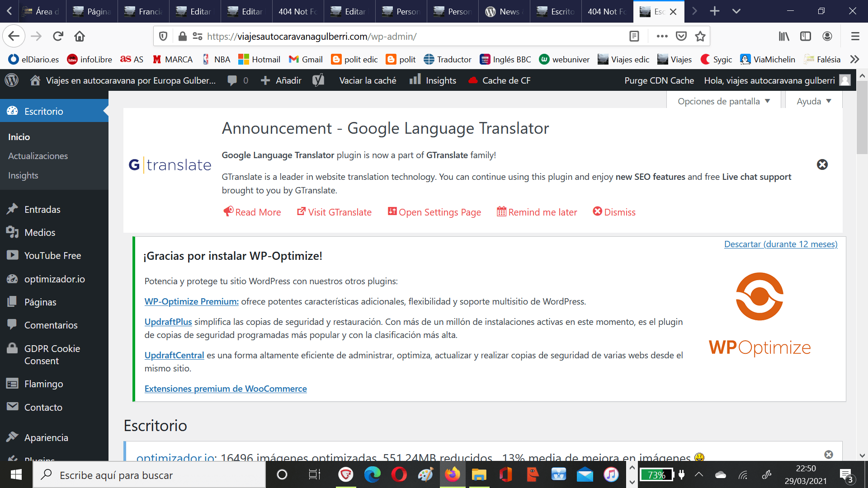Show more bookmarks overflow chevron
Screen dimensions: 868x488
(854, 59)
